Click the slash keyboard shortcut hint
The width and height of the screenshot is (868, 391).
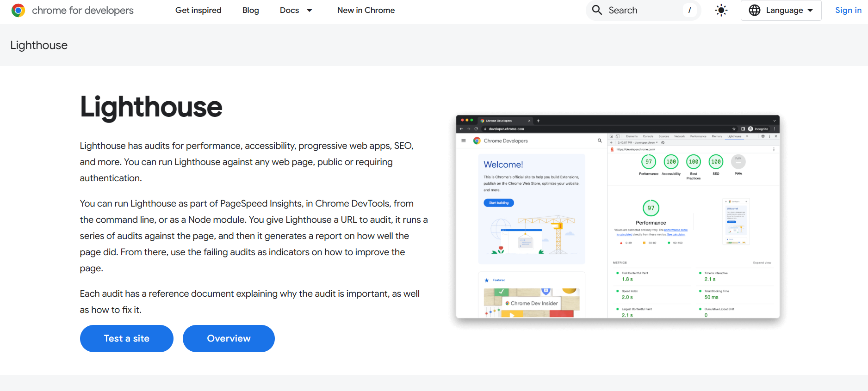click(x=689, y=10)
